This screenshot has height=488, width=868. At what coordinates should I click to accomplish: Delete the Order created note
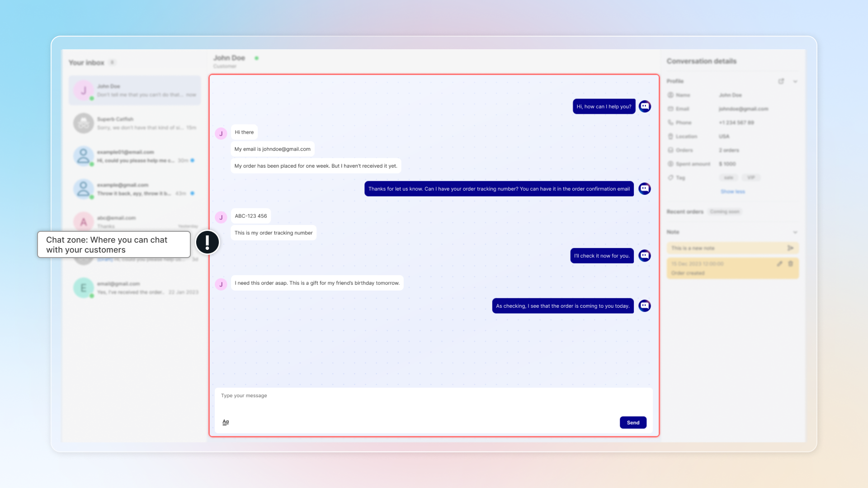click(791, 264)
